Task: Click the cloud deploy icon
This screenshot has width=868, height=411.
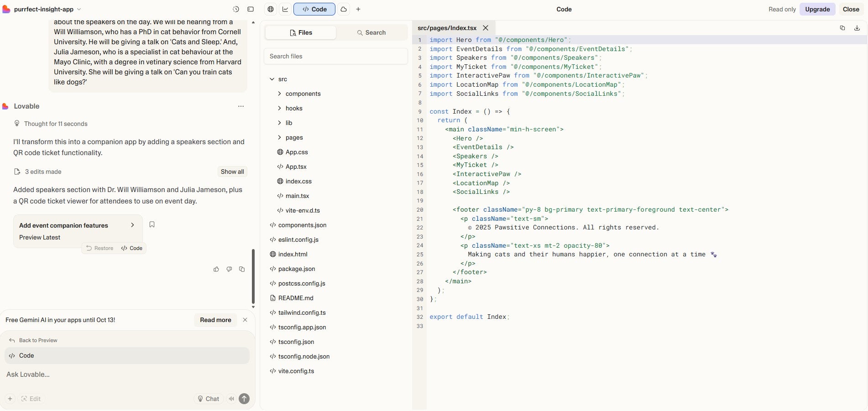Action: tap(343, 9)
